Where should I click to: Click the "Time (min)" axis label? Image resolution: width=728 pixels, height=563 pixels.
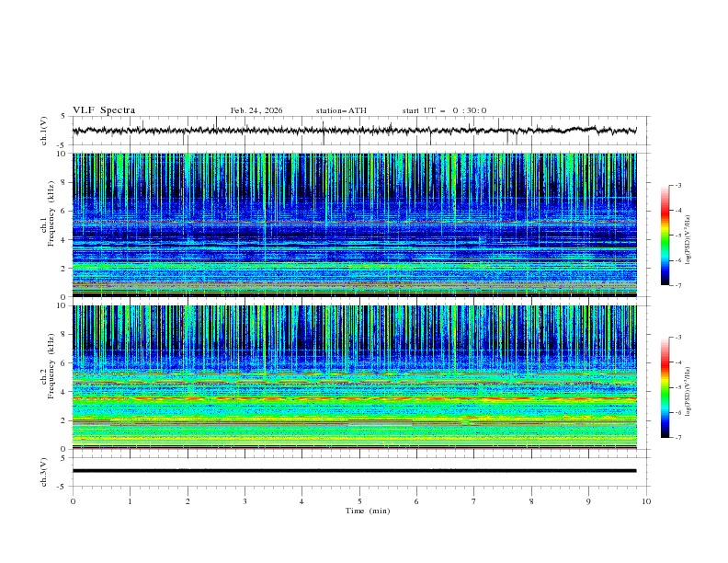[x=368, y=511]
